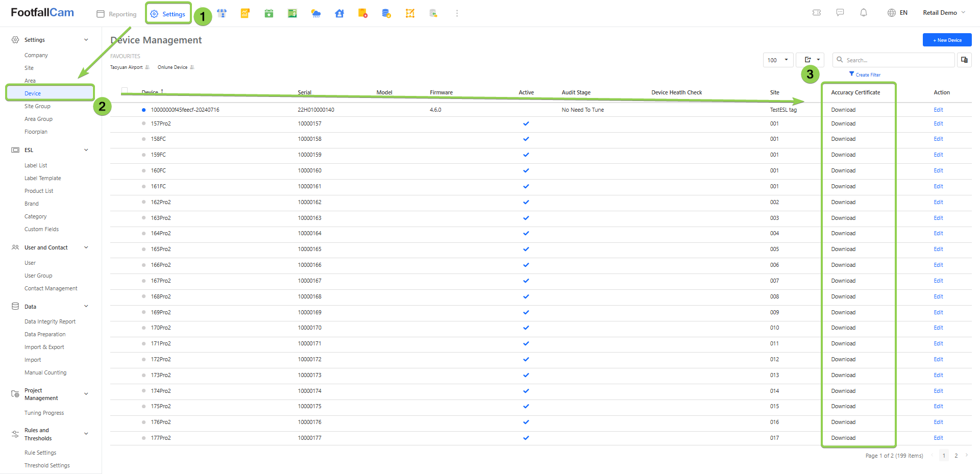Open the export dropdown
980x474 pixels.
pyautogui.click(x=810, y=60)
